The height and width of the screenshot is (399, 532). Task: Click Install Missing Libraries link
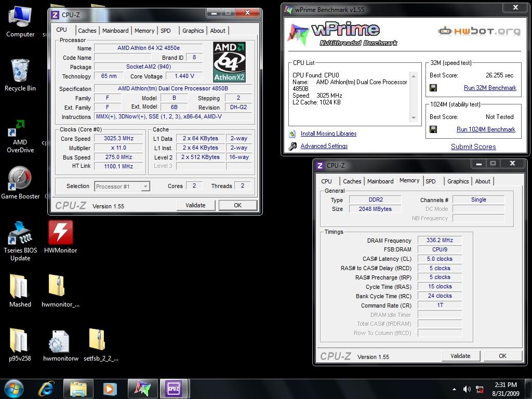click(328, 134)
